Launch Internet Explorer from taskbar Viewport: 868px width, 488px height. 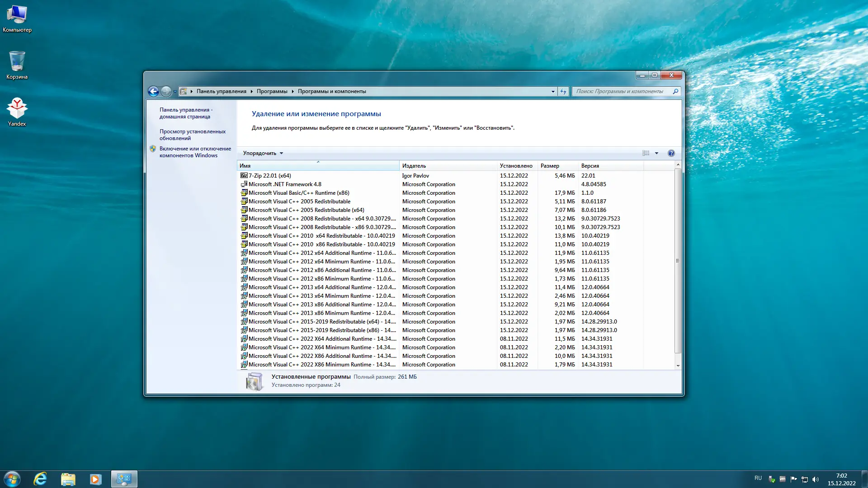[x=40, y=479]
